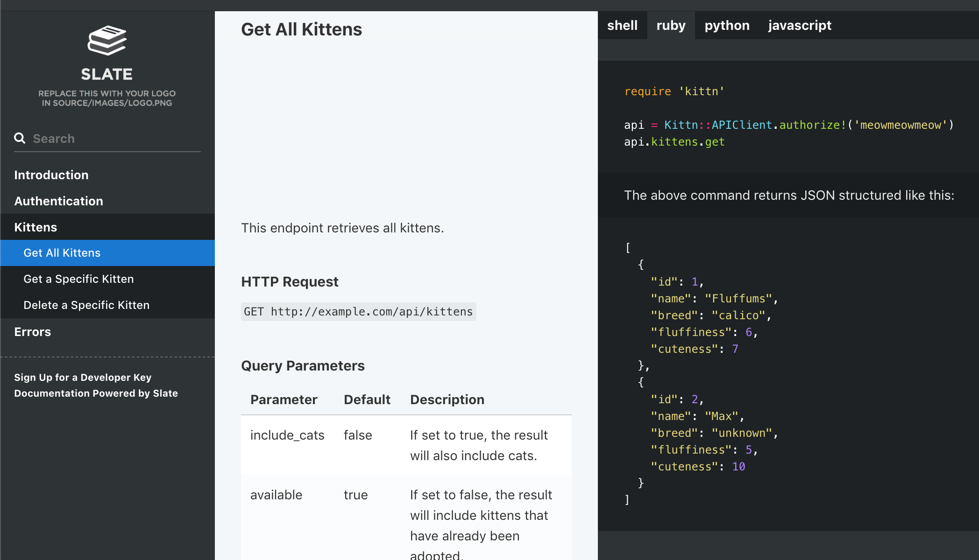The height and width of the screenshot is (560, 979).
Task: Switch to the shell language tab
Action: point(622,25)
